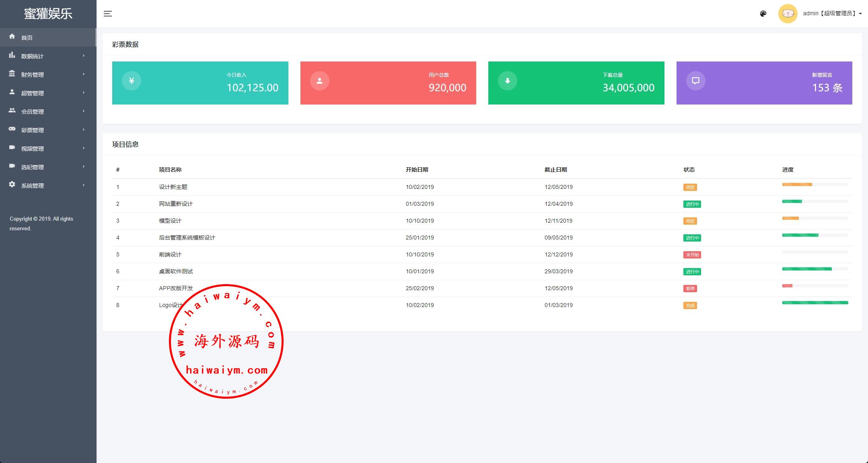Click the bank icon for 财务管理
Screen dimensions: 868x463
(12, 74)
